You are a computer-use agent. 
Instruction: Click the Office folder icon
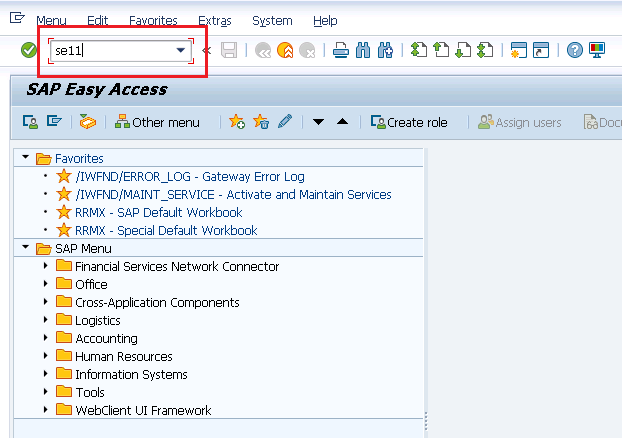pyautogui.click(x=64, y=283)
